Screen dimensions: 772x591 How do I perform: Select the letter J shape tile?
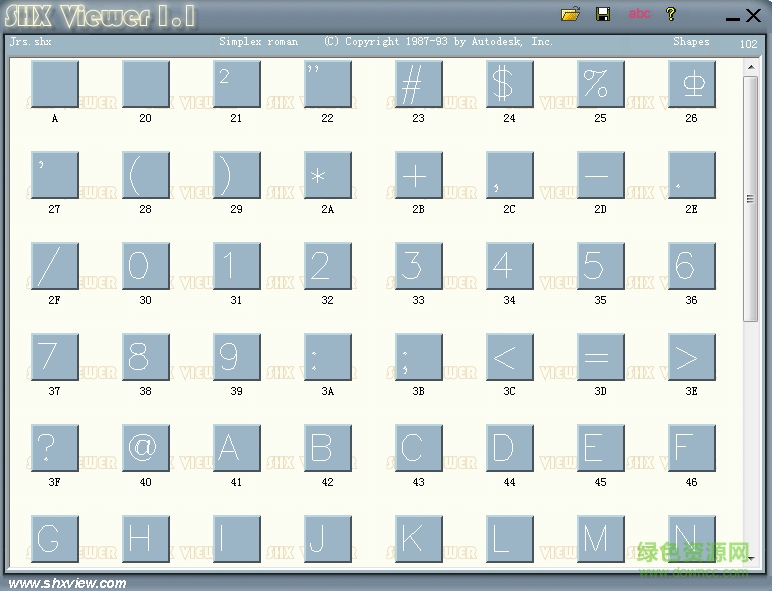tap(328, 539)
